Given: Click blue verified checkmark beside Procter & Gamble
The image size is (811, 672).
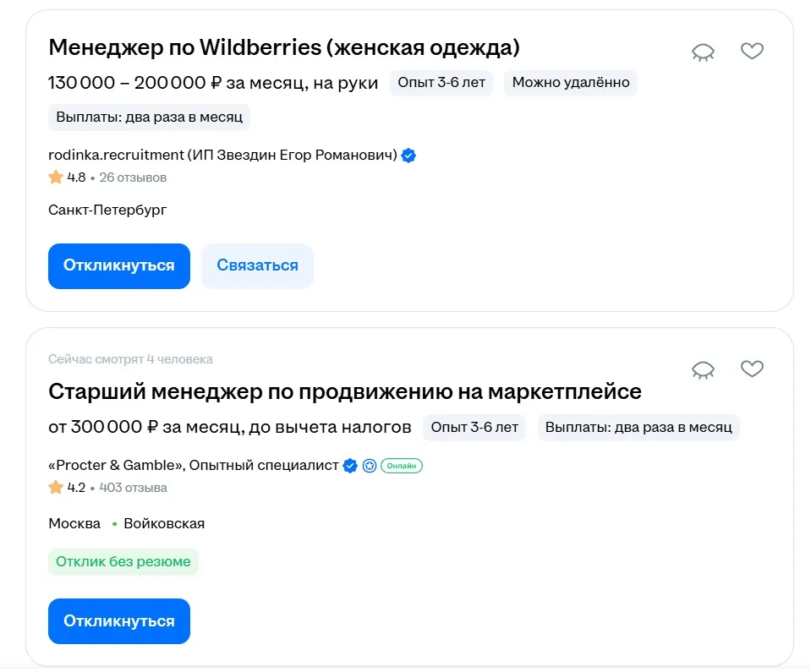Looking at the screenshot, I should tap(350, 466).
